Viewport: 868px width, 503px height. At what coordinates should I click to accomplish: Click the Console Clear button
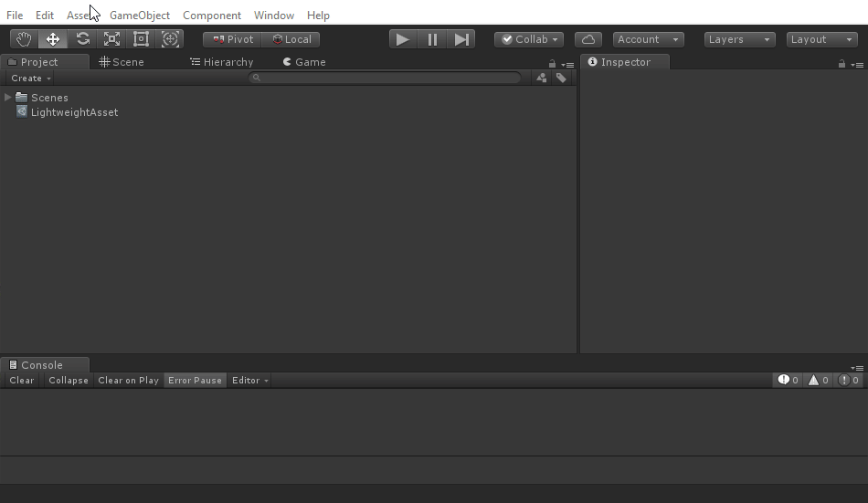click(x=22, y=381)
